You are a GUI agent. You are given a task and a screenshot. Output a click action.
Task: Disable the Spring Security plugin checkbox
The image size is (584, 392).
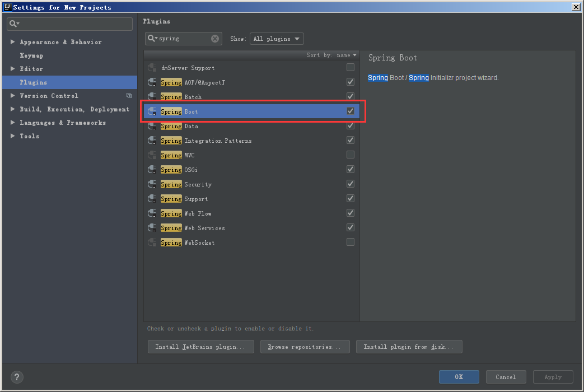tap(351, 184)
